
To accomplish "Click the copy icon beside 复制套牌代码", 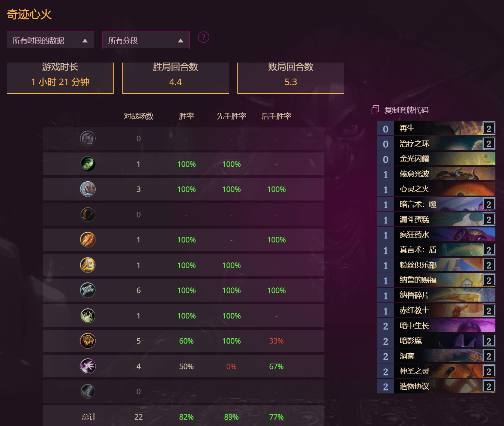I will [375, 110].
